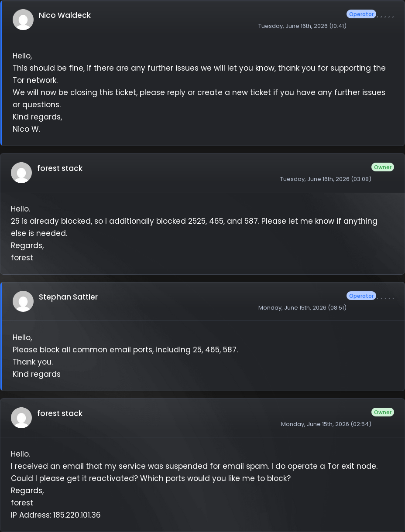
Task: Click the Owner badge on the Tuesday 03:08 message
Action: [x=383, y=167]
